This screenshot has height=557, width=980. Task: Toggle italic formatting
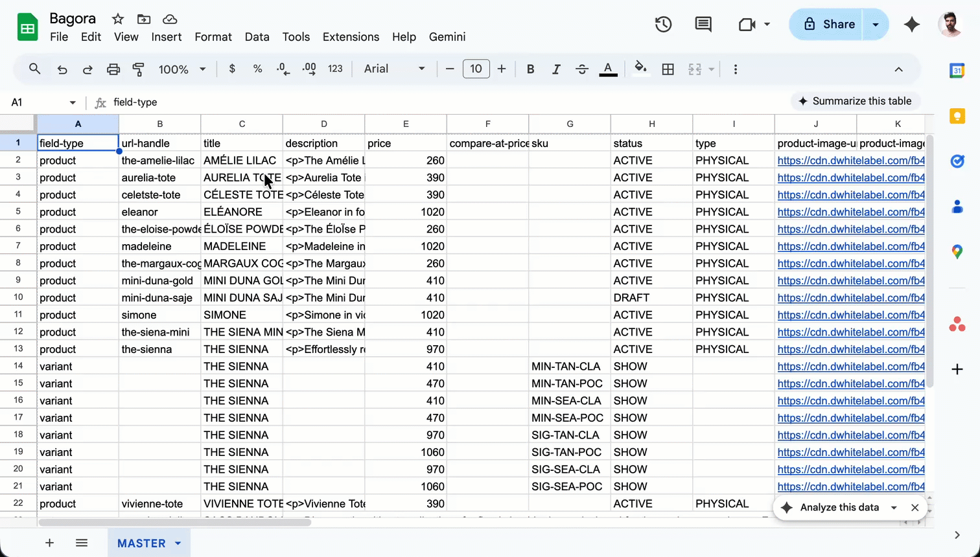coord(556,69)
